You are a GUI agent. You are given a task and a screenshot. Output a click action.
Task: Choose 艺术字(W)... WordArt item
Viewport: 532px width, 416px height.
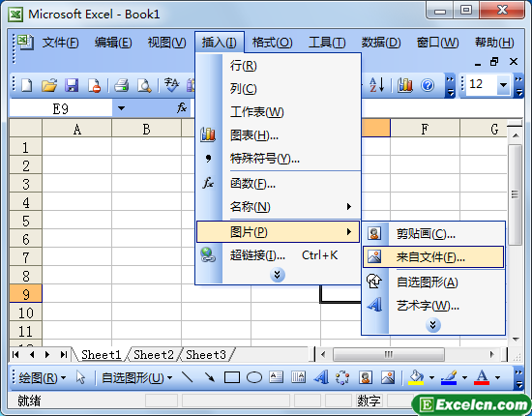(x=433, y=306)
